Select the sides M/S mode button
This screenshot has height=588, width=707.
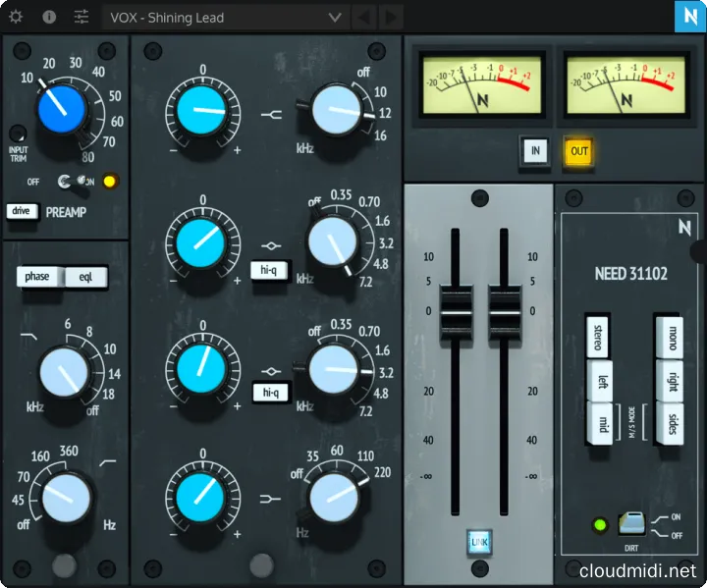point(669,423)
